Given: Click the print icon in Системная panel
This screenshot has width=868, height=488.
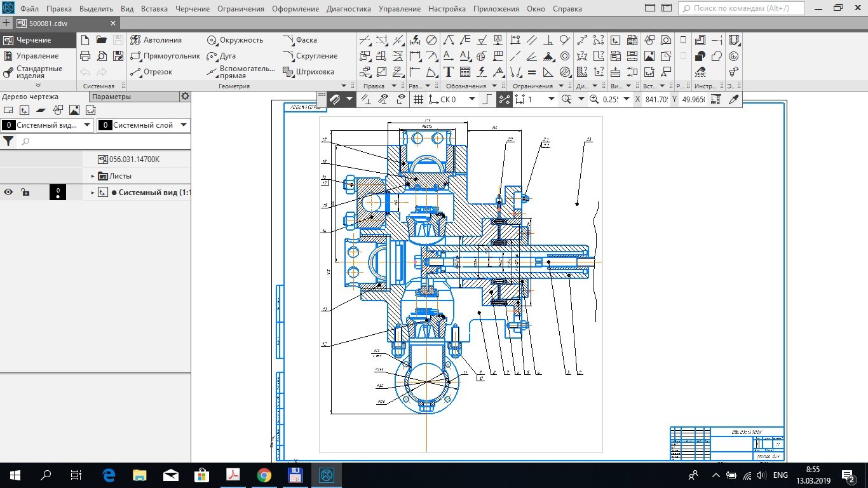Looking at the screenshot, I should (x=85, y=56).
